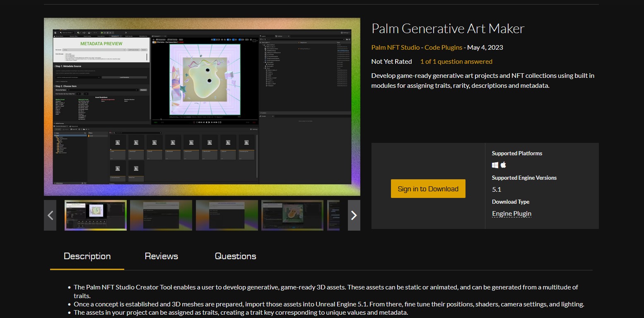Click the previous arrow in the image carousel
The height and width of the screenshot is (318, 644).
pos(50,215)
